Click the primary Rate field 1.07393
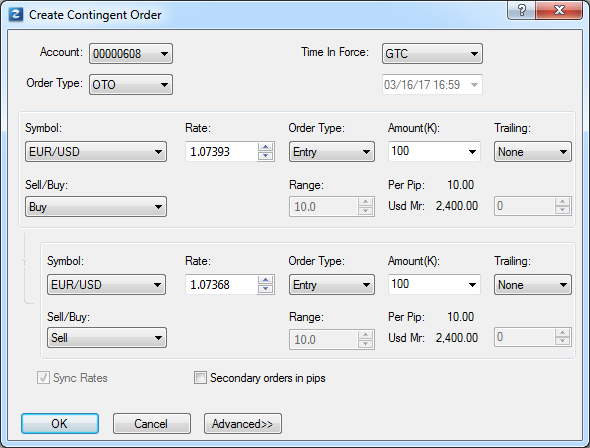Screen dimensions: 590x448 (222, 152)
